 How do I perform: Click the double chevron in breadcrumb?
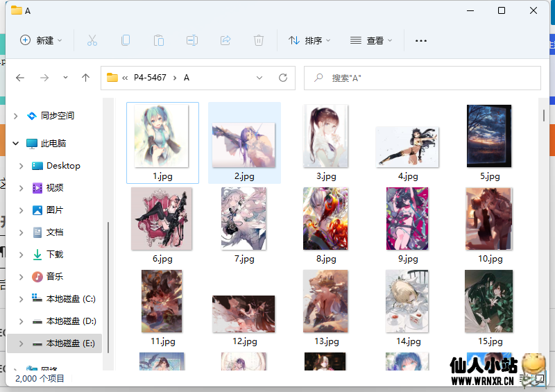125,78
